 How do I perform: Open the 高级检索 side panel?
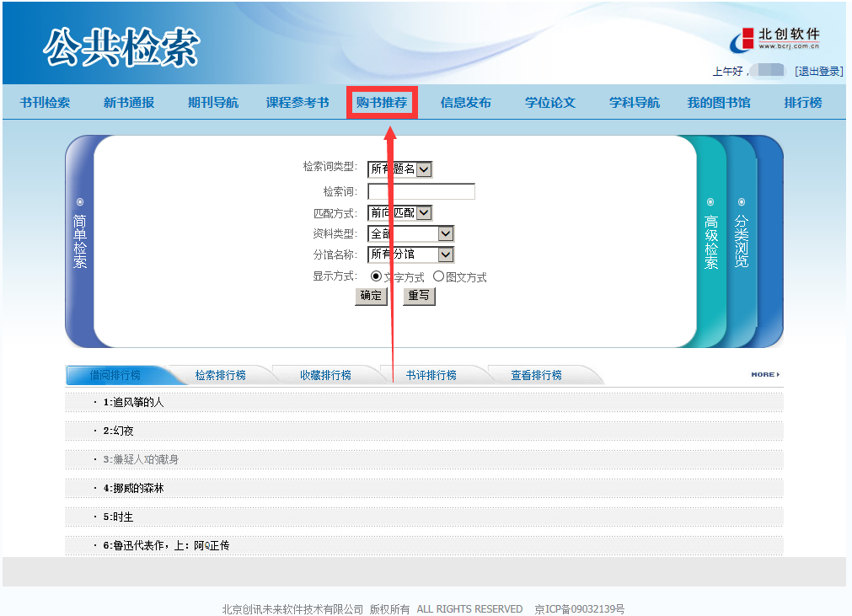(711, 240)
